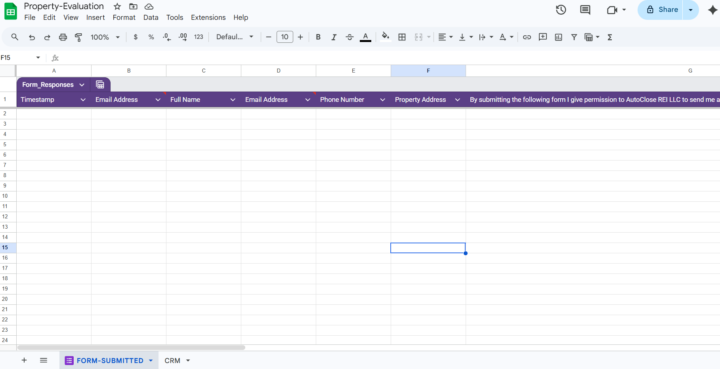This screenshot has width=720, height=369.
Task: Click the move to folder icon
Action: pyautogui.click(x=133, y=6)
